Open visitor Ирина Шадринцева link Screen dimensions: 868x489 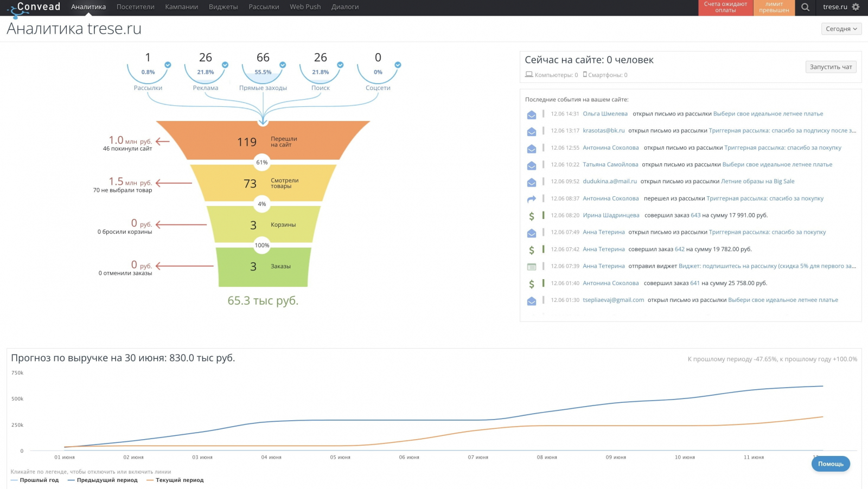(x=611, y=215)
